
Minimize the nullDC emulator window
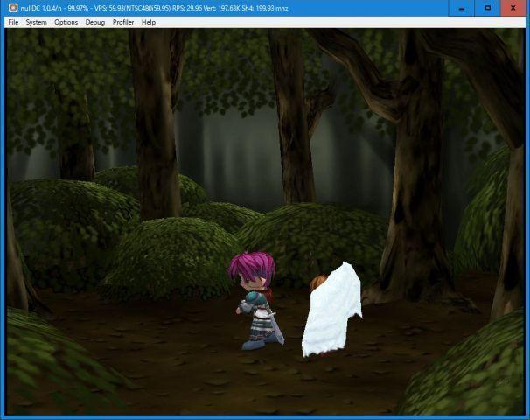click(463, 8)
